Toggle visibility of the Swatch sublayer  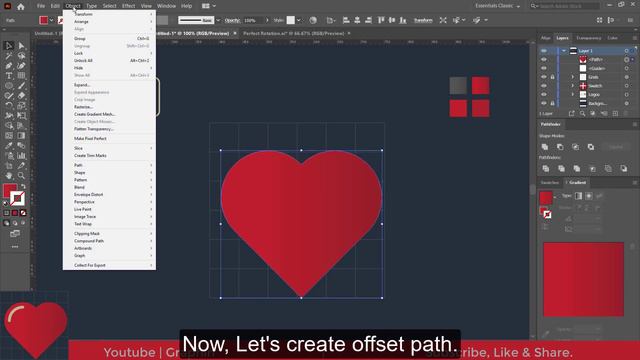coord(544,86)
